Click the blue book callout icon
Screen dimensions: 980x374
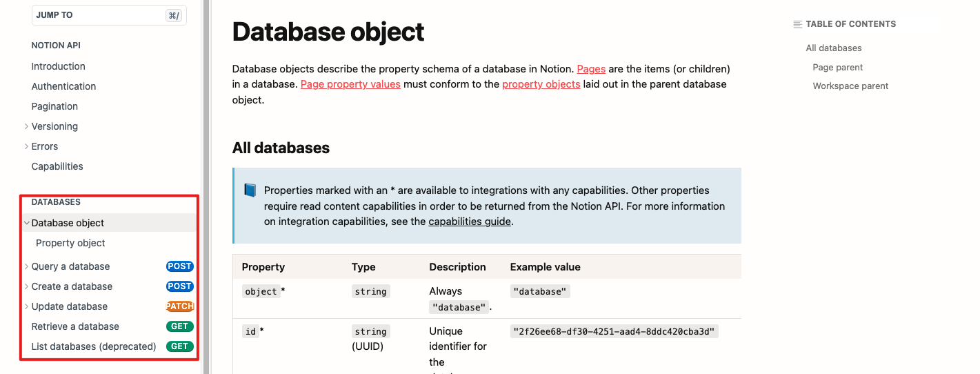pos(250,190)
